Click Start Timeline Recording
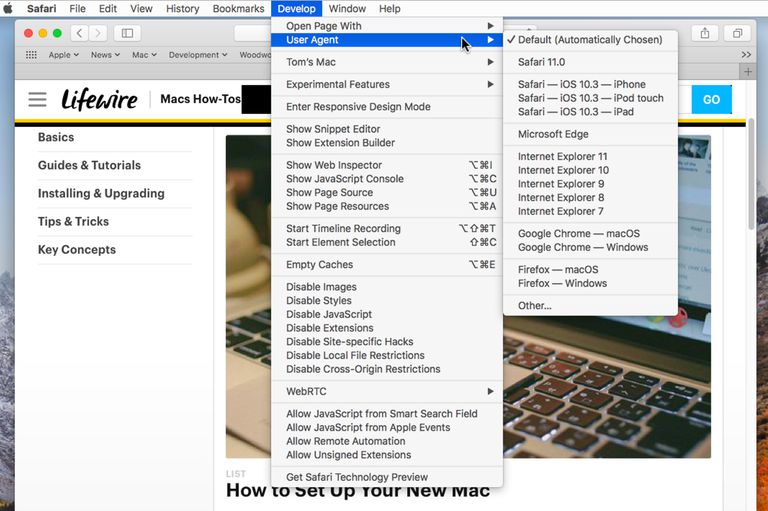The image size is (768, 511). 387,229
